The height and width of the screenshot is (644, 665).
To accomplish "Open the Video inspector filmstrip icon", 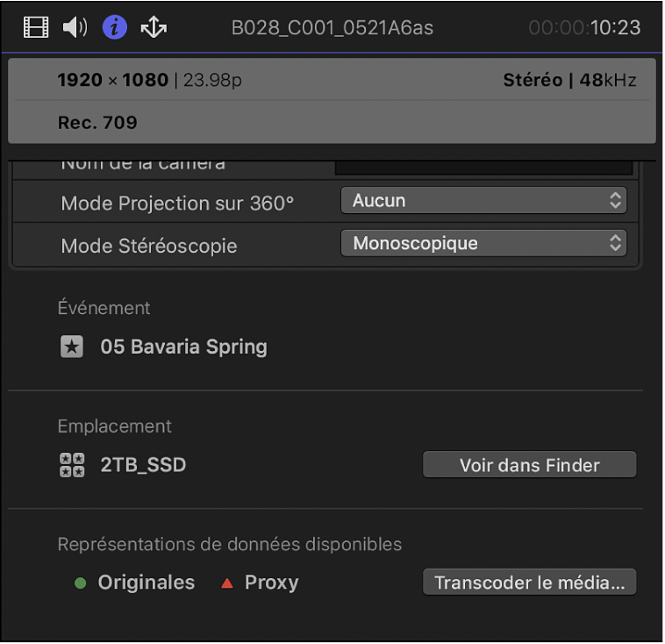I will click(36, 28).
